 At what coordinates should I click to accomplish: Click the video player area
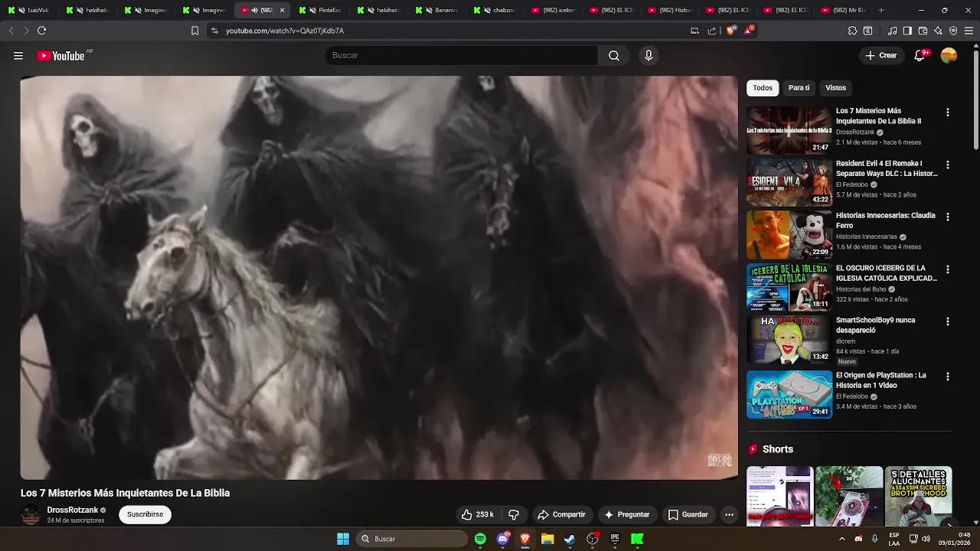(379, 277)
